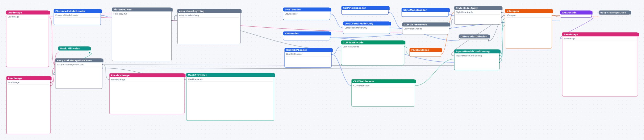Select the easy showAnything node title

click(x=209, y=11)
